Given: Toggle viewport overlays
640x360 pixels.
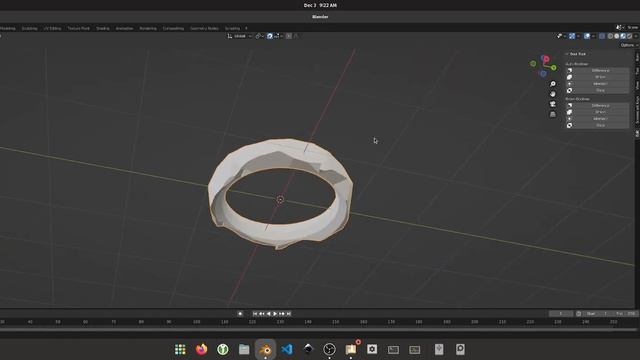Looking at the screenshot, I should [587, 36].
